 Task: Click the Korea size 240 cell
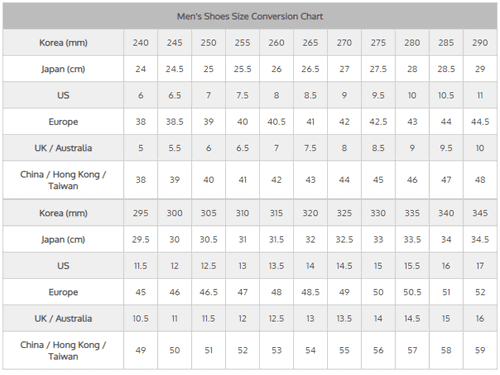click(141, 43)
